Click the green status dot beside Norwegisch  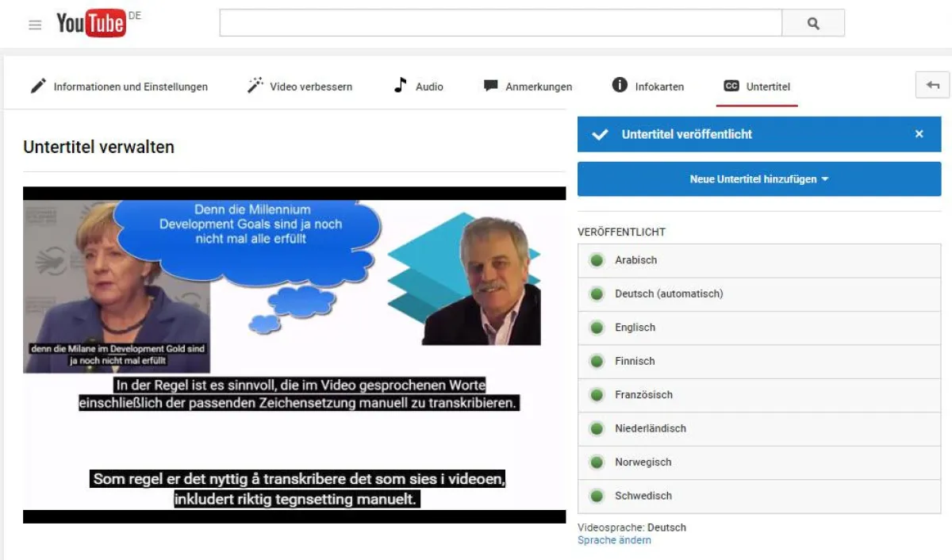[x=597, y=462]
